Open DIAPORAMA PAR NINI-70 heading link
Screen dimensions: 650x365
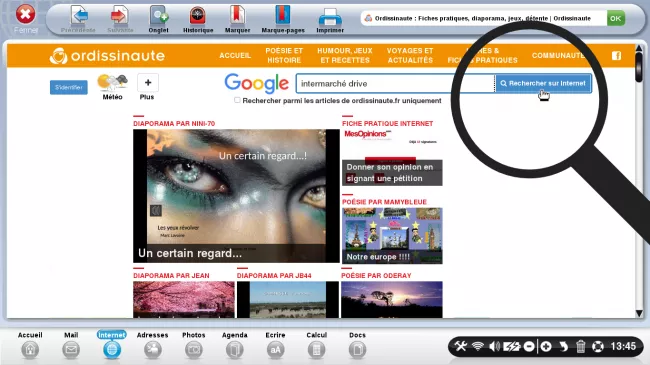pyautogui.click(x=174, y=124)
